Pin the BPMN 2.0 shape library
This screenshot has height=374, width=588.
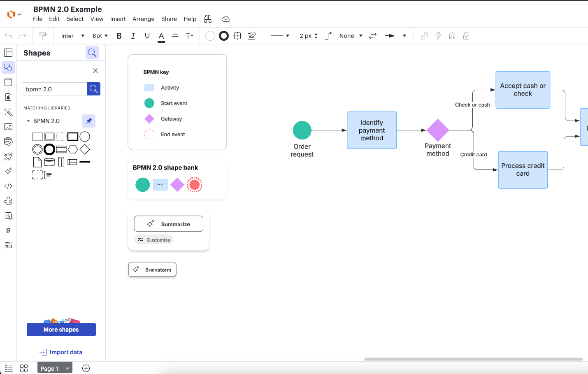pyautogui.click(x=89, y=121)
